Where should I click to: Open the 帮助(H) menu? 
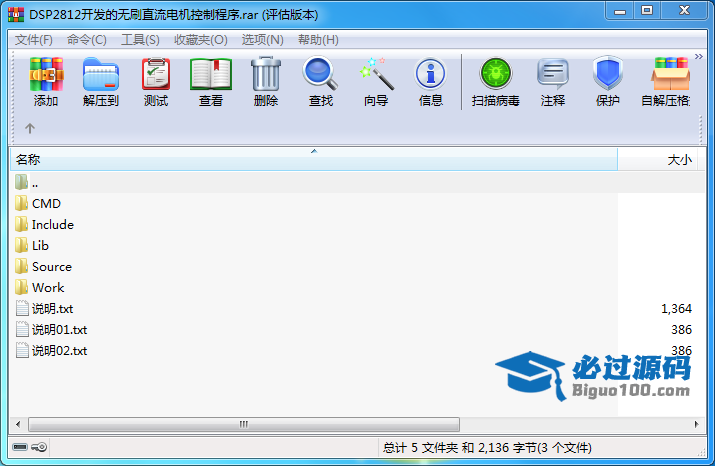coord(318,40)
